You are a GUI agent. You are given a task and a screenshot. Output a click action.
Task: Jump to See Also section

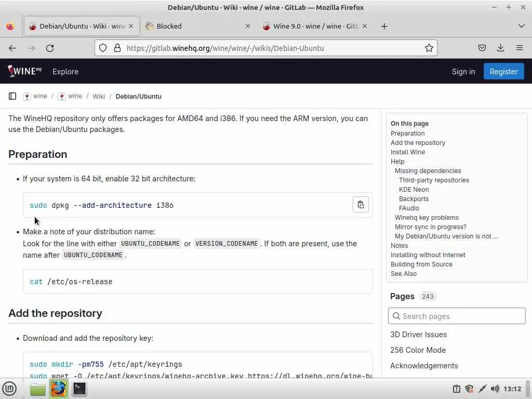(403, 273)
